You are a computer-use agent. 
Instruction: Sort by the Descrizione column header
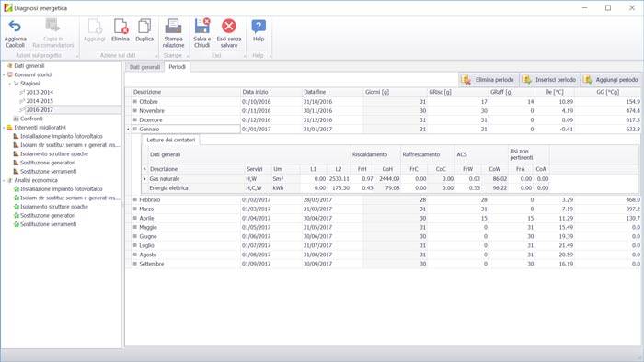pyautogui.click(x=186, y=92)
